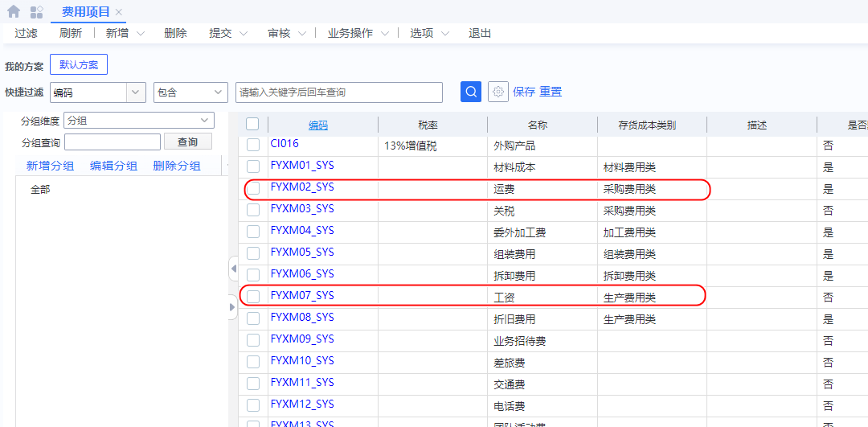This screenshot has height=427, width=868.
Task: Open the 分组维度 dropdown
Action: pyautogui.click(x=204, y=121)
